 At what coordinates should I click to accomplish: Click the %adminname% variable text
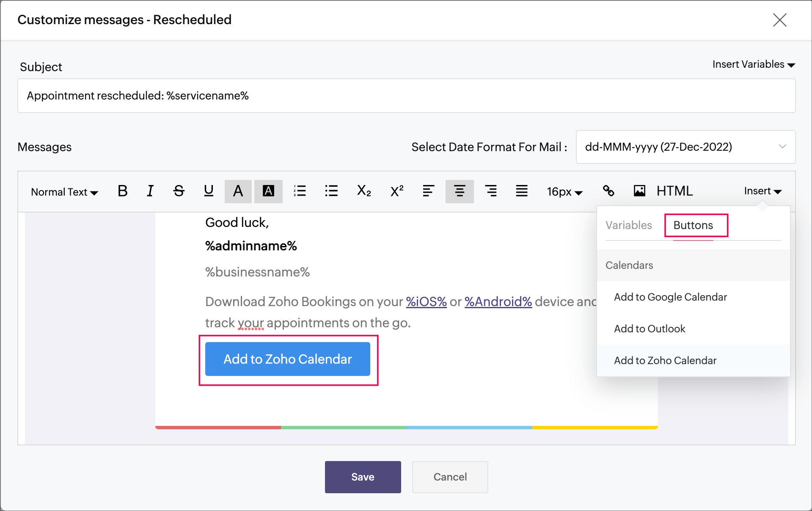coord(251,246)
